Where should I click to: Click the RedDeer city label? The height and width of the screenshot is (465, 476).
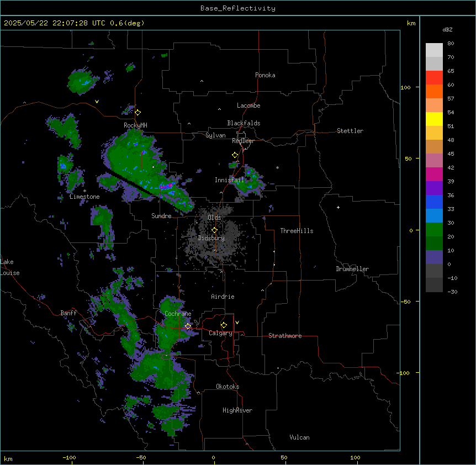click(x=243, y=141)
